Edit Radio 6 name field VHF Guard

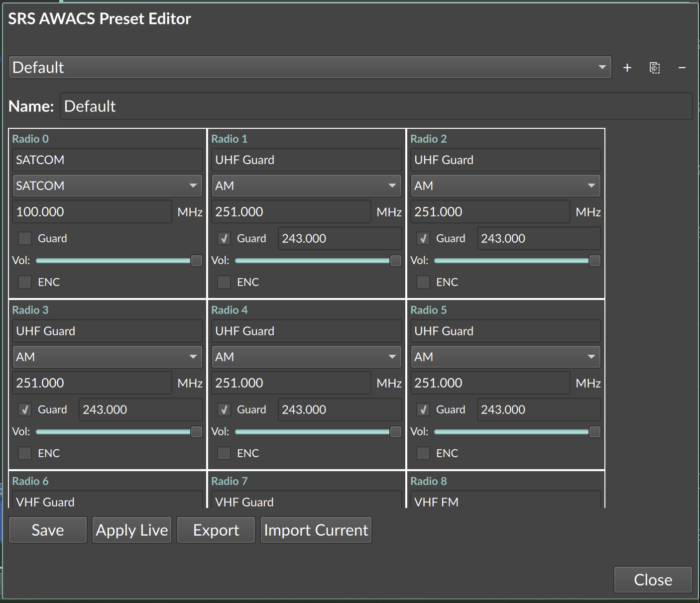pos(107,500)
